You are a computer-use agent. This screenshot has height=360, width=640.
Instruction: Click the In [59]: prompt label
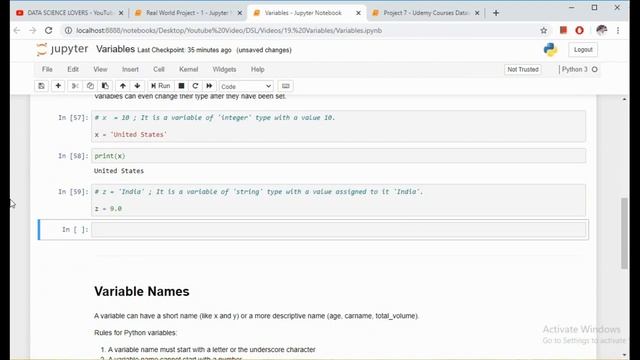(73, 191)
